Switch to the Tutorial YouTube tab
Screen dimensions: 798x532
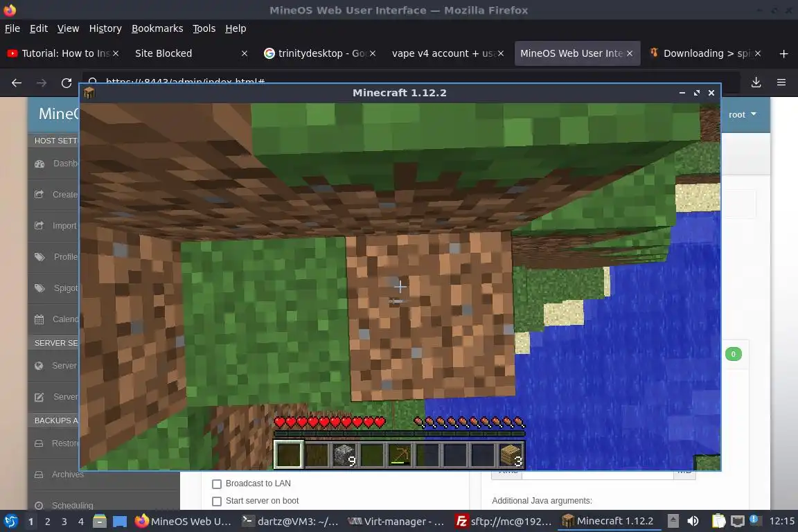point(63,53)
